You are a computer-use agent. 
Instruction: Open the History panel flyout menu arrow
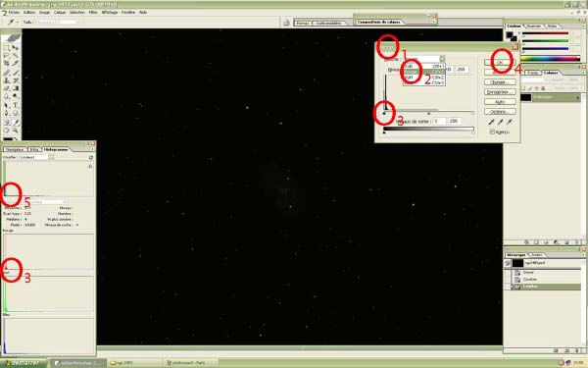pyautogui.click(x=583, y=254)
